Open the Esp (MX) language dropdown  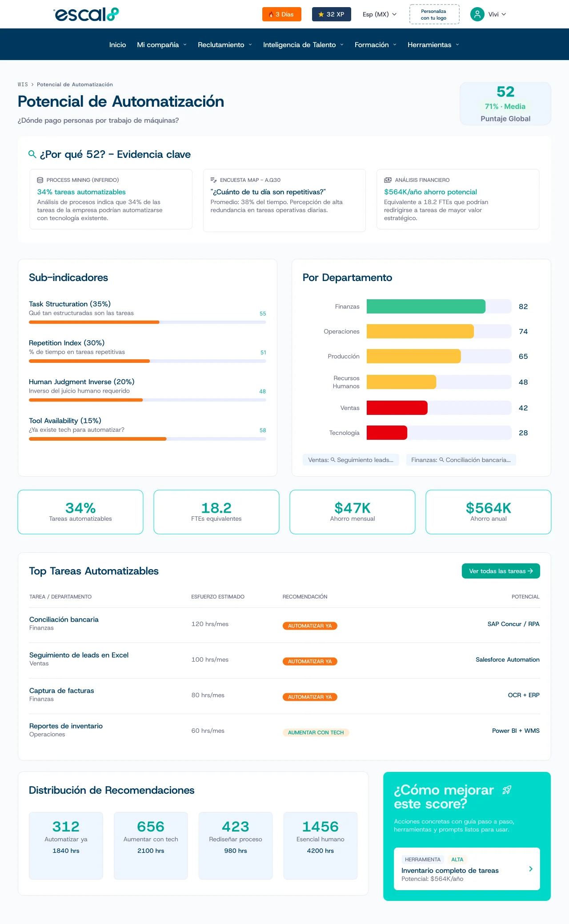pyautogui.click(x=380, y=14)
